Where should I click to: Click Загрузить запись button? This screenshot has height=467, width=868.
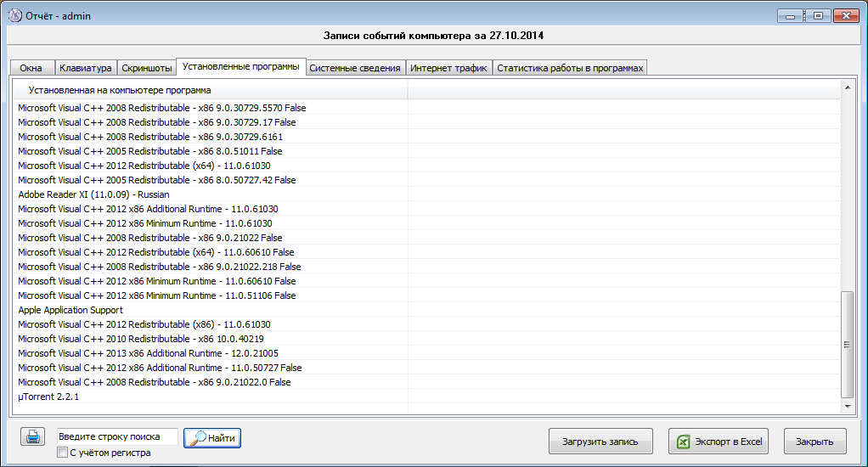(x=600, y=442)
